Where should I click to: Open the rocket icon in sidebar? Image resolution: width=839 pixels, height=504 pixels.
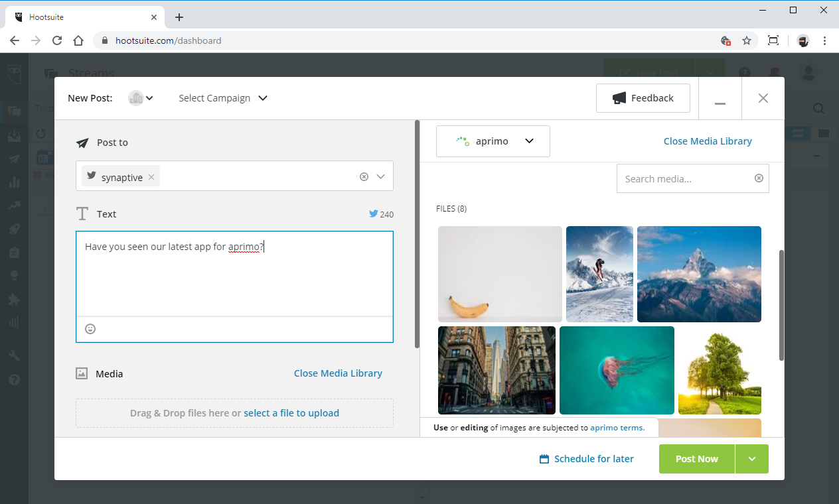[14, 229]
